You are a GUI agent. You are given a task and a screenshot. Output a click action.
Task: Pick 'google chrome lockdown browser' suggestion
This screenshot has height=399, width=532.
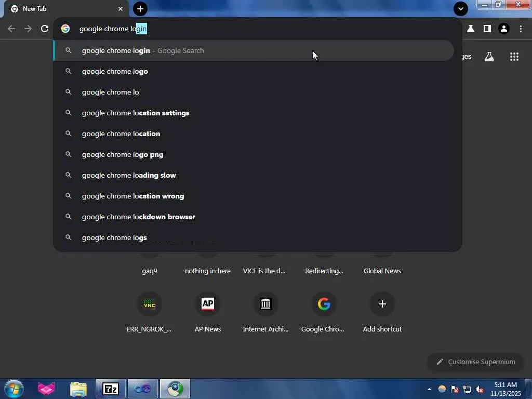pos(254,217)
